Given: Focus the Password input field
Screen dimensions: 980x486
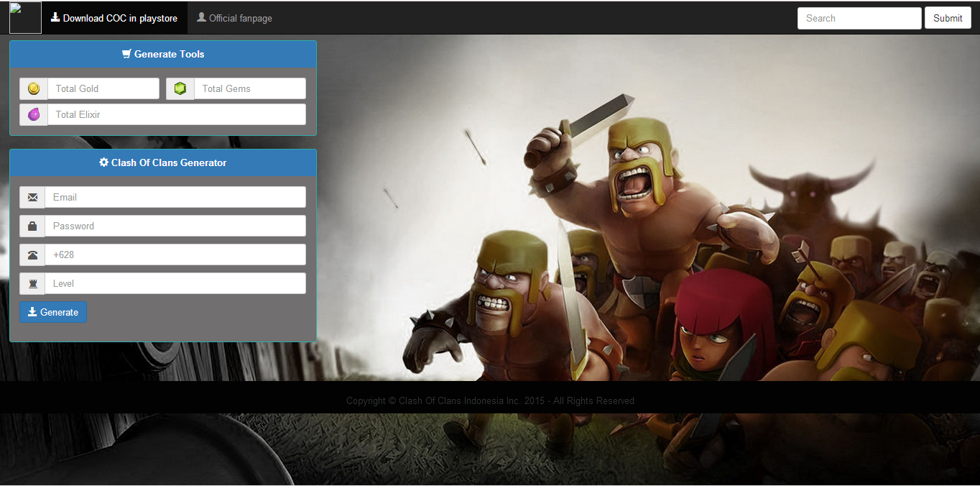Looking at the screenshot, I should pyautogui.click(x=175, y=226).
